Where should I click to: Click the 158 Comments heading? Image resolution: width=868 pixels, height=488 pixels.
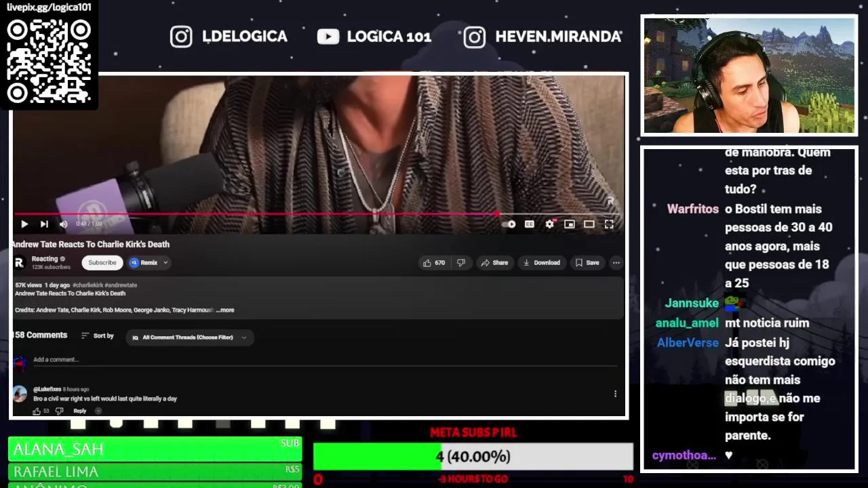[x=40, y=335]
